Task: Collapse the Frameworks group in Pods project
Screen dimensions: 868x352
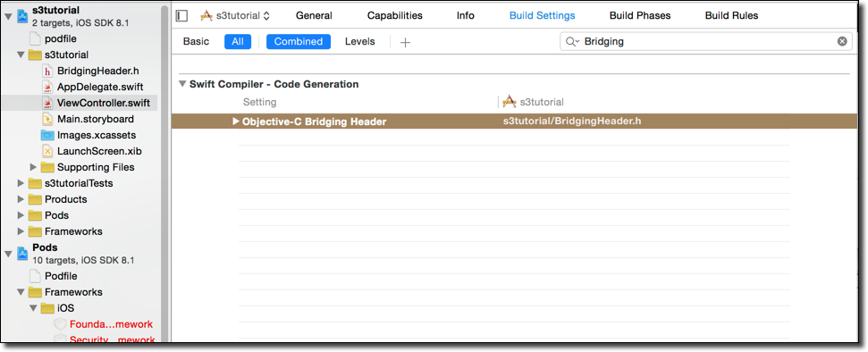Action: click(x=21, y=292)
